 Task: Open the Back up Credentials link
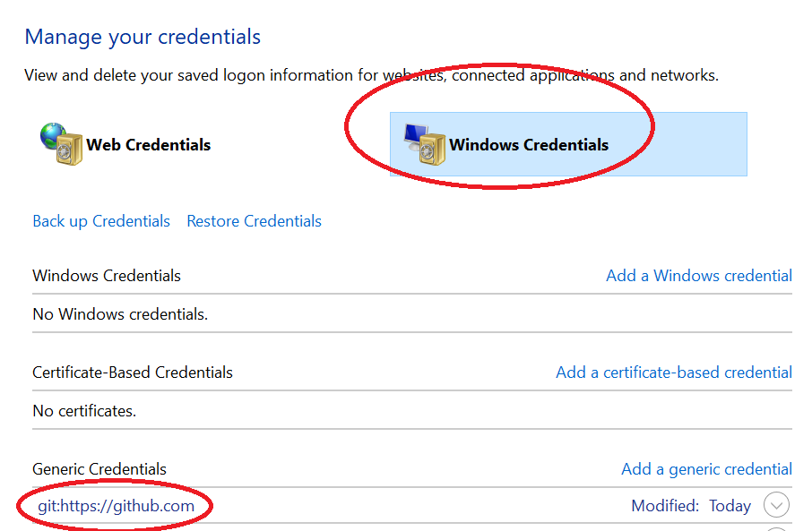coord(101,221)
